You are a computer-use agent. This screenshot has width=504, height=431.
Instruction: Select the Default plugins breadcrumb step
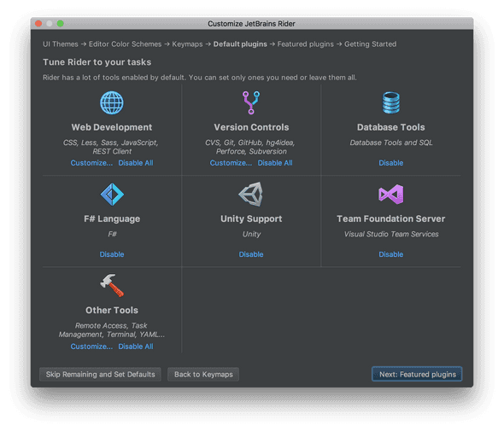point(240,44)
